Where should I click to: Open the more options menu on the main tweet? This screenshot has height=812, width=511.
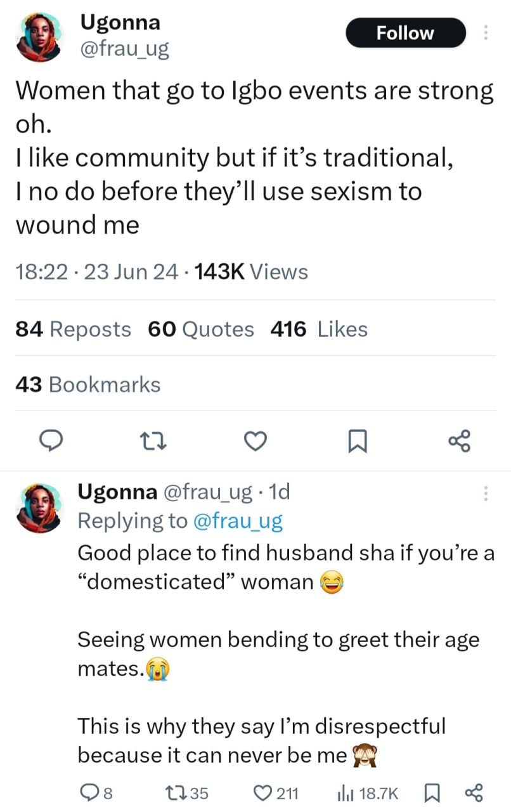486,32
